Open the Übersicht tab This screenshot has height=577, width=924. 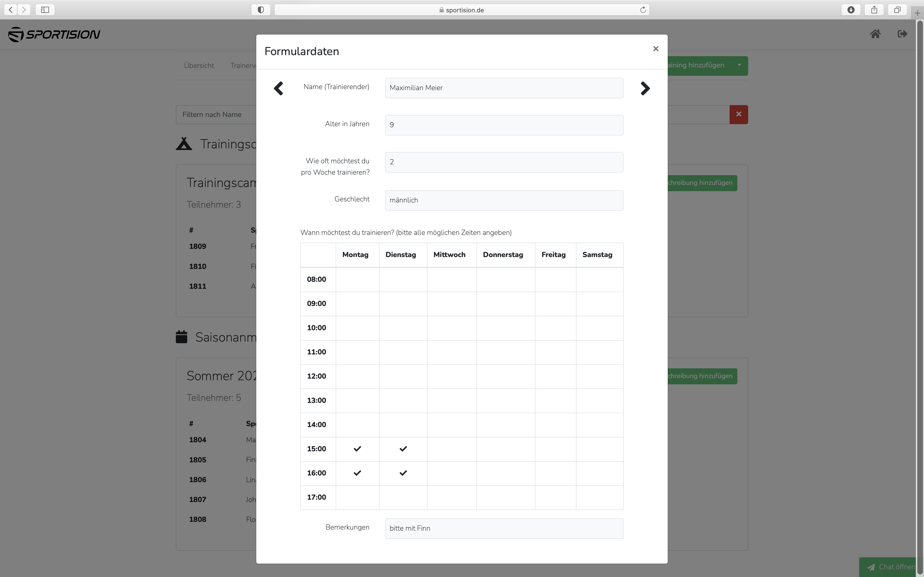(x=199, y=66)
